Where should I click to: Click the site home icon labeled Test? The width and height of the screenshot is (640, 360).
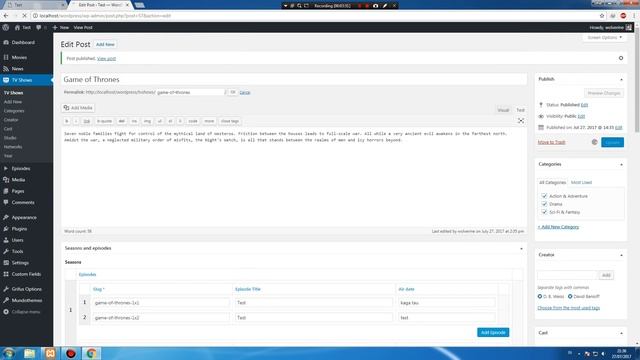22,27
